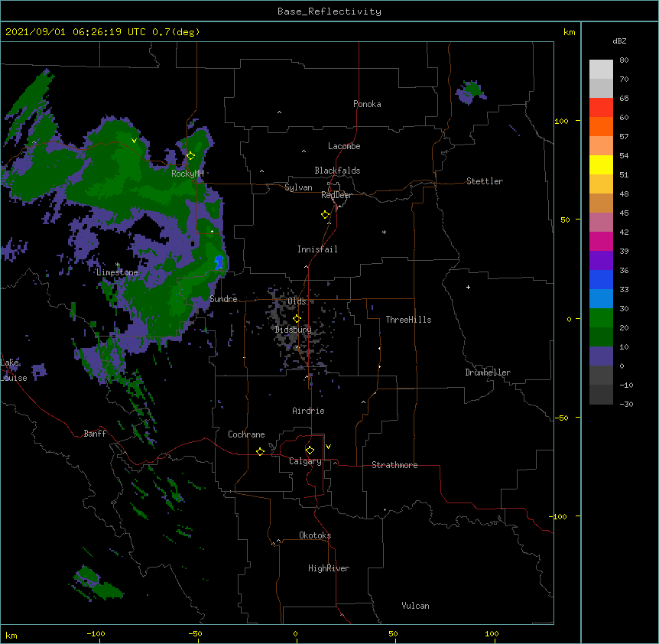Pick the pink 42-45 dBZ legend swatch
The height and width of the screenshot is (644, 659).
(601, 222)
